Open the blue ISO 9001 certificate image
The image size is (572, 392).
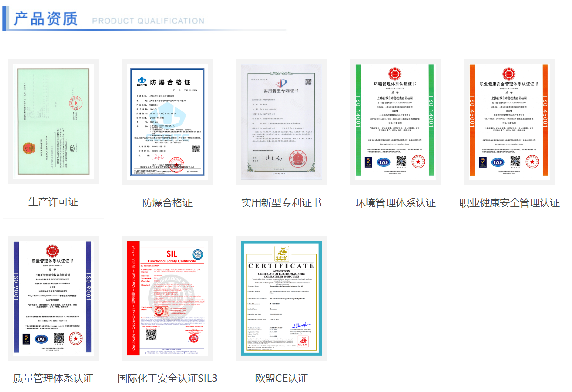(x=53, y=298)
